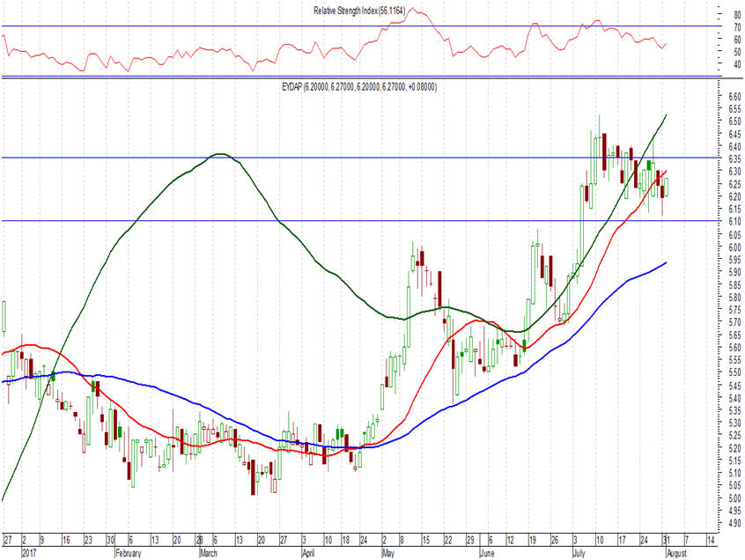Screen dimensions: 745x560
Task: Select the 70 label on RSI axis
Action: pyautogui.click(x=737, y=27)
